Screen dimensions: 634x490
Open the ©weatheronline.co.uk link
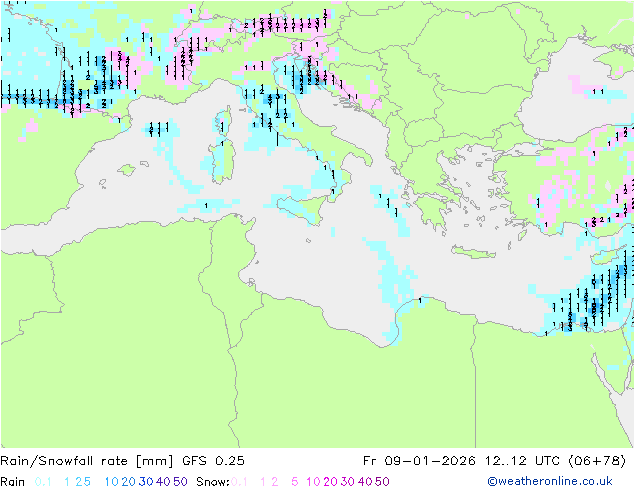(x=550, y=481)
